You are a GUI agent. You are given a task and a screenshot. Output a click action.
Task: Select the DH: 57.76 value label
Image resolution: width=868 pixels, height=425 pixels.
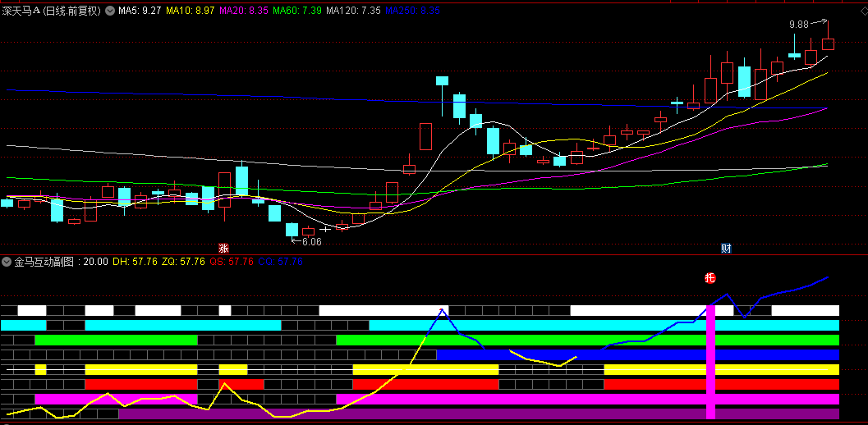(x=136, y=262)
